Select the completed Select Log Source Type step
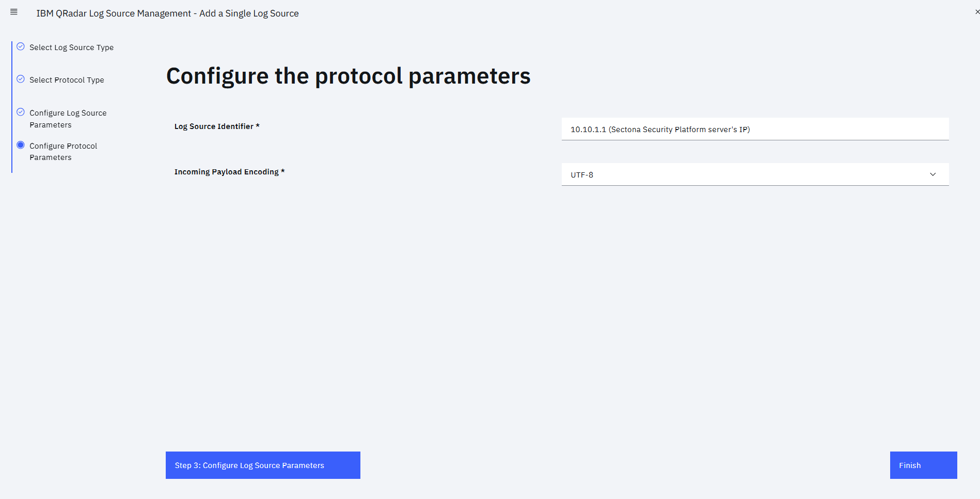Screen dimensions: 980x499 tap(71, 47)
